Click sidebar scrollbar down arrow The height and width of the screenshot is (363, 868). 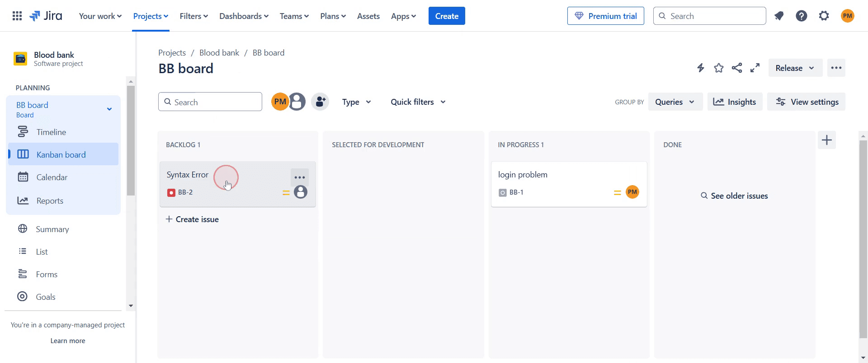[x=131, y=306]
